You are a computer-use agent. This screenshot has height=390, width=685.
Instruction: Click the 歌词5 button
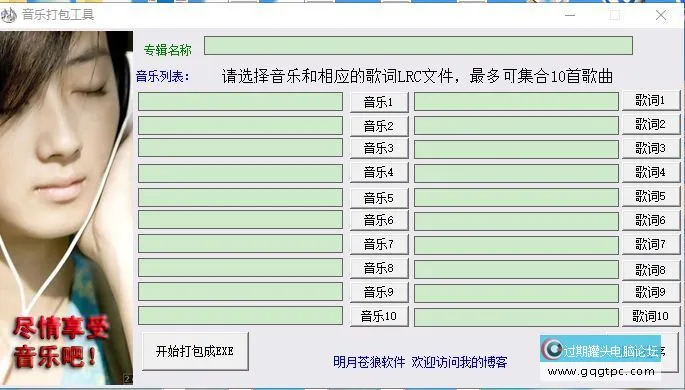click(651, 197)
